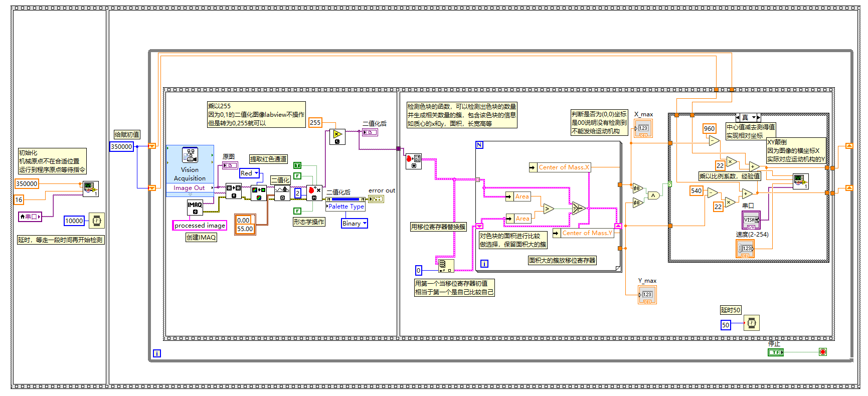Click the initialize array node near constant 0

pos(446,266)
